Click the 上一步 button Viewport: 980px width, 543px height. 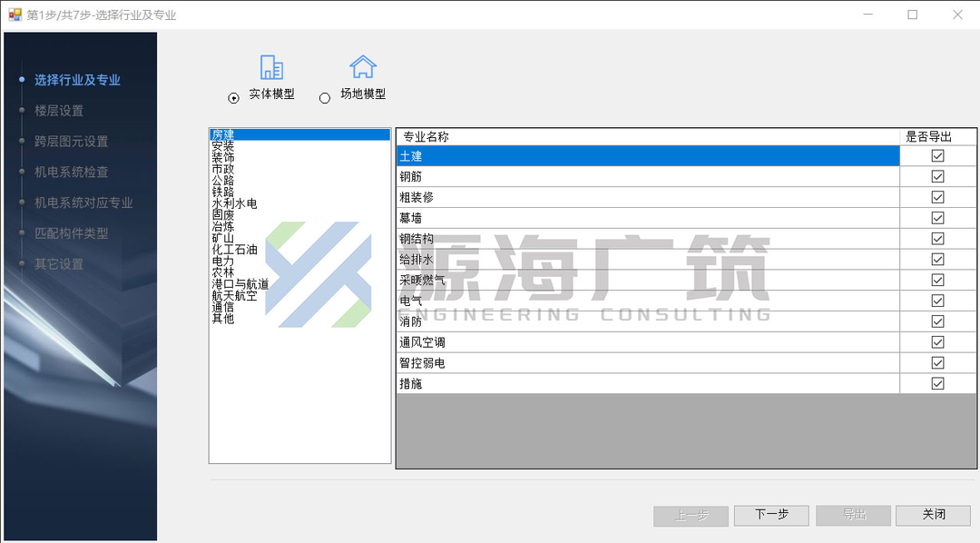pyautogui.click(x=691, y=516)
